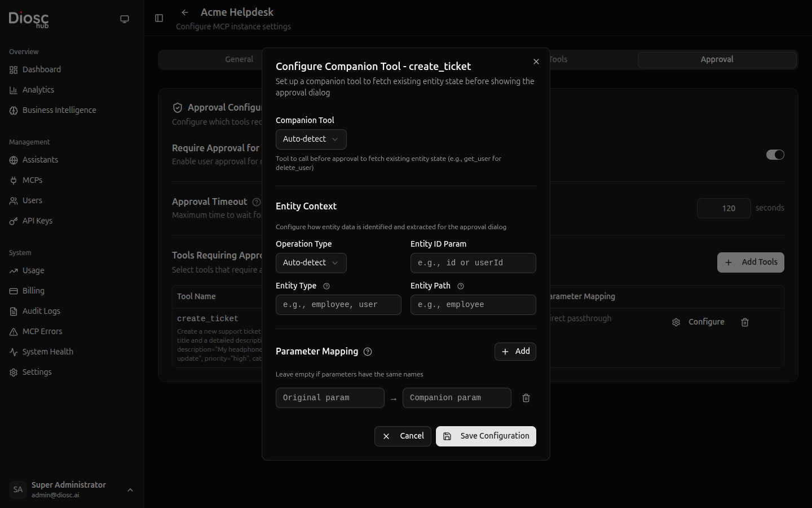Screen dimensions: 812x508
Task: Click the back arrow next to Acme Helpdesk
Action: click(185, 12)
